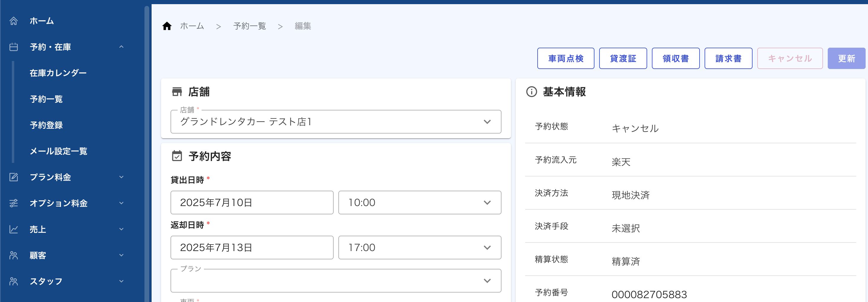Open 在庫カレンダー from the sidebar
This screenshot has width=868, height=302.
tap(58, 73)
